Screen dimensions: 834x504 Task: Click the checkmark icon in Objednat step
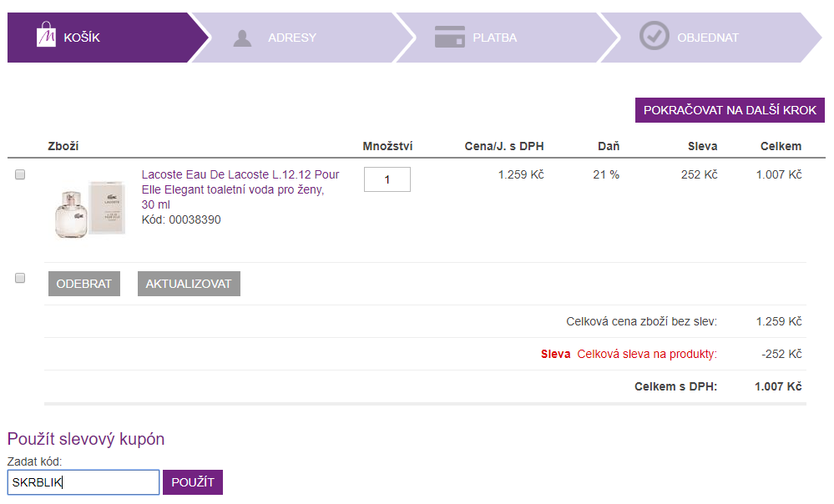point(655,36)
